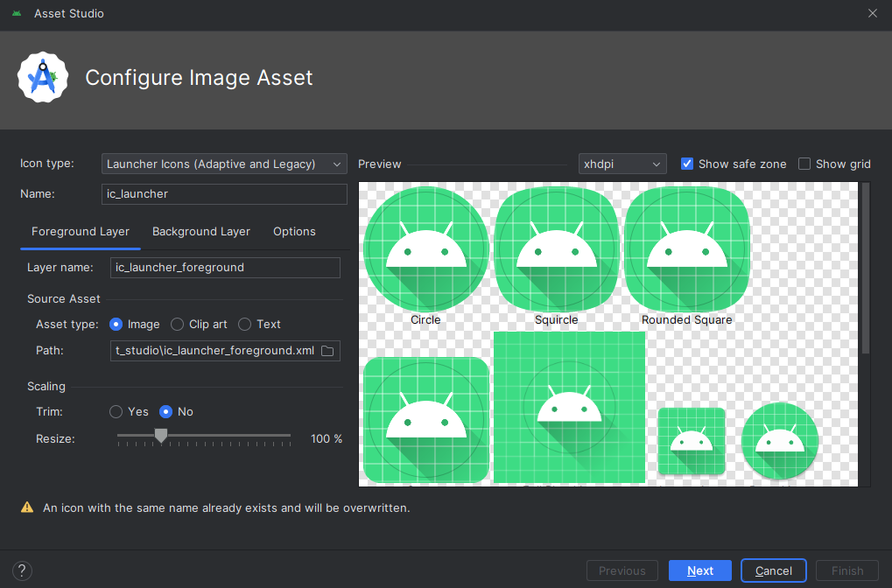Select the Circle icon preview
This screenshot has width=892, height=588.
[x=426, y=249]
